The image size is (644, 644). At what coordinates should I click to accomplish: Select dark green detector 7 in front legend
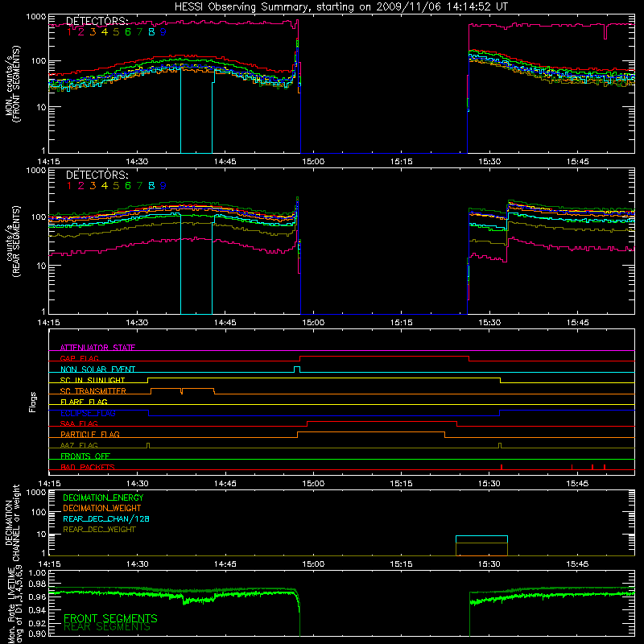(x=139, y=31)
